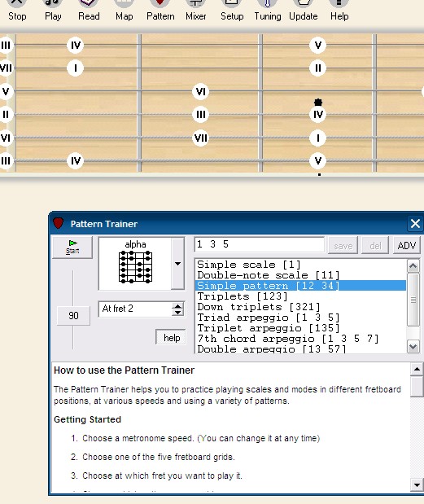Increase the 'At fret 2' stepper value
Screen dimensions: 424x504
coord(177,305)
